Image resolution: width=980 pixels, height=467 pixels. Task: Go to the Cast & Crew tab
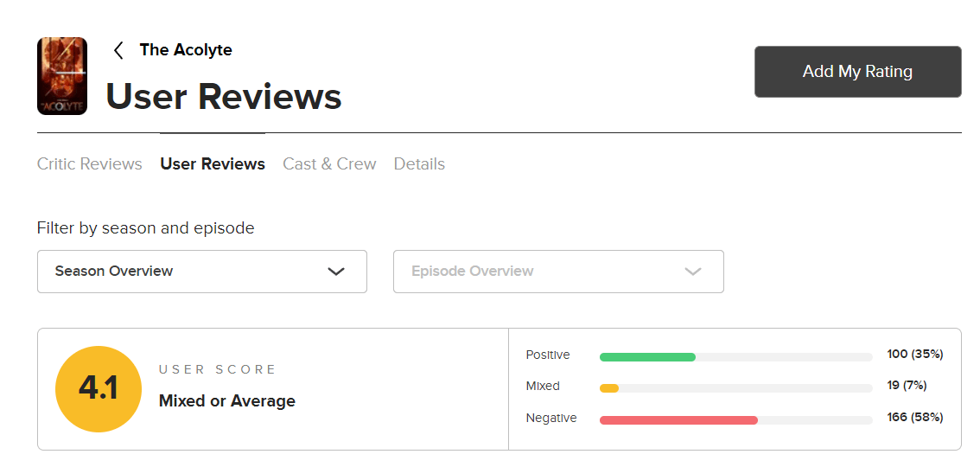click(329, 164)
